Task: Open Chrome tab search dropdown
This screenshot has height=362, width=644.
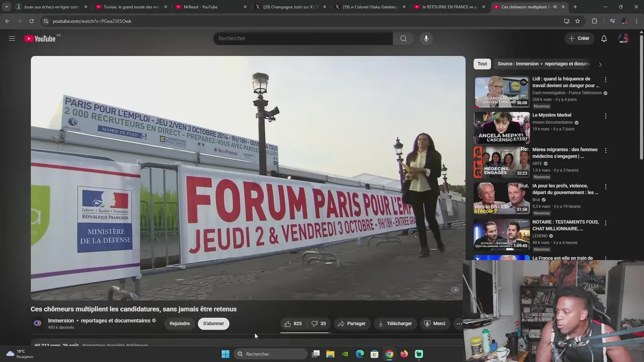Action: tap(6, 7)
